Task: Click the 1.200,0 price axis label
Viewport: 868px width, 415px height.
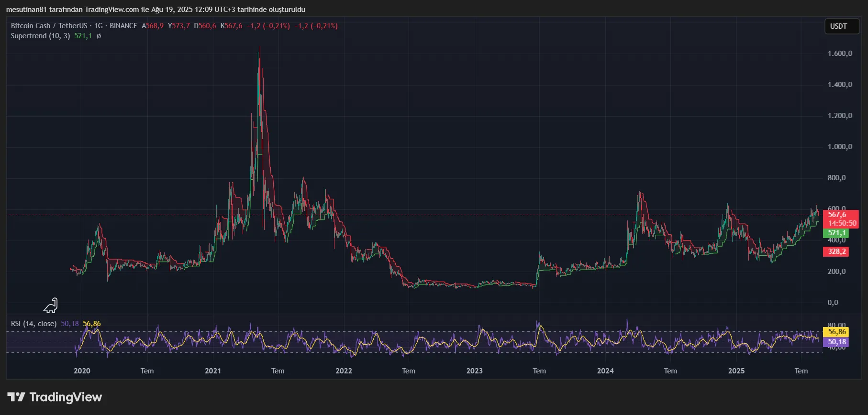Action: [x=840, y=116]
